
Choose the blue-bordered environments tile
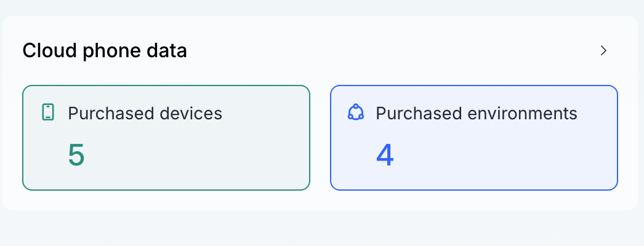[x=474, y=138]
